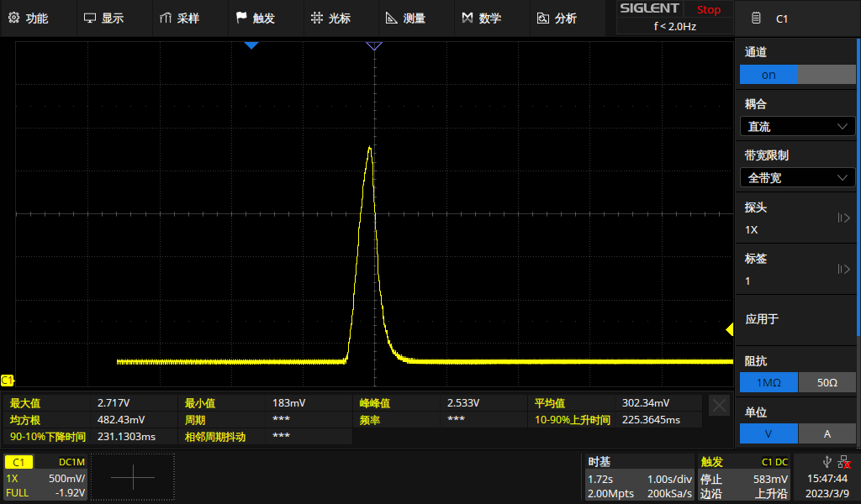Open the 耦合 coupling dropdown

tap(797, 126)
